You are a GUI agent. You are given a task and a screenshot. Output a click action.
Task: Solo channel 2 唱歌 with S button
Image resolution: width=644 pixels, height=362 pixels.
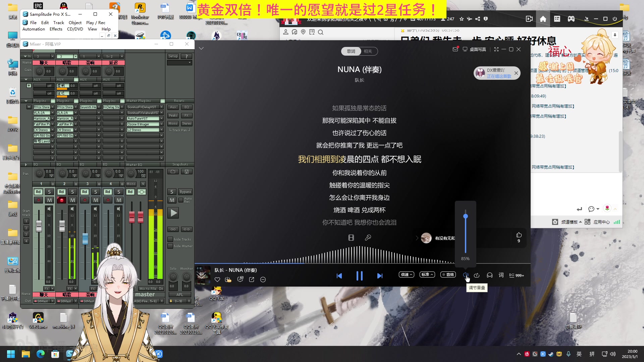tap(72, 192)
